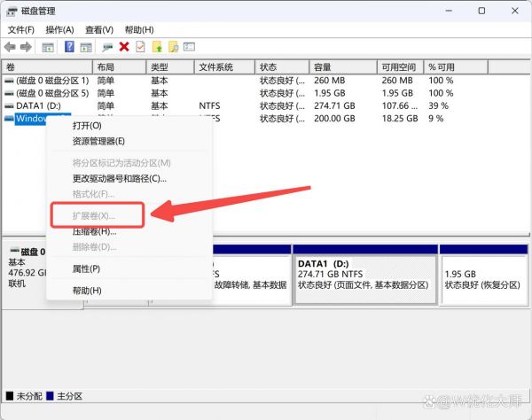Select 更改驱动器号和路径(C)... menu entry
The image size is (532, 420).
pyautogui.click(x=120, y=179)
